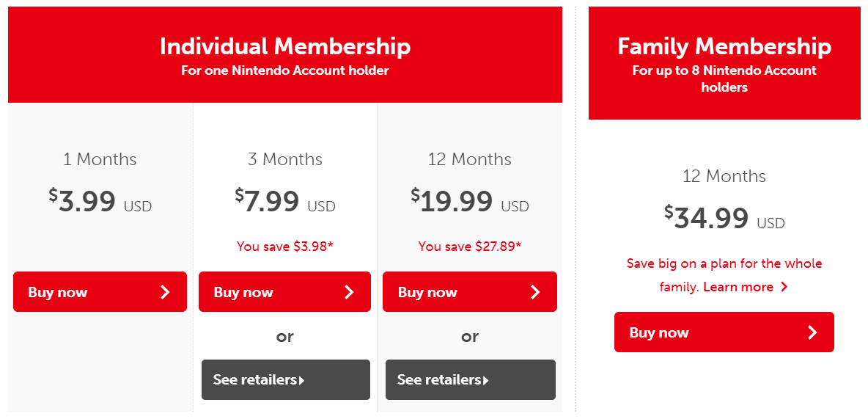Click the triangle arrow in the 3 Months See retailers button

point(302,380)
